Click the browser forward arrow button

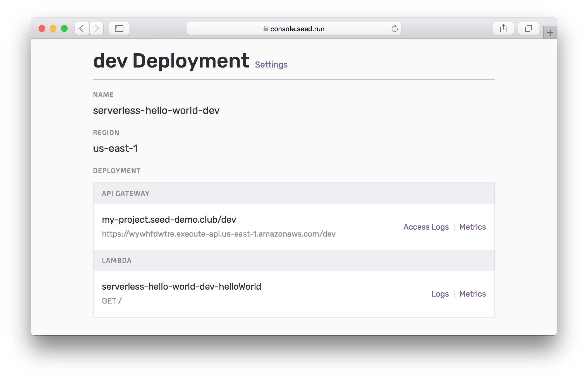click(x=97, y=28)
